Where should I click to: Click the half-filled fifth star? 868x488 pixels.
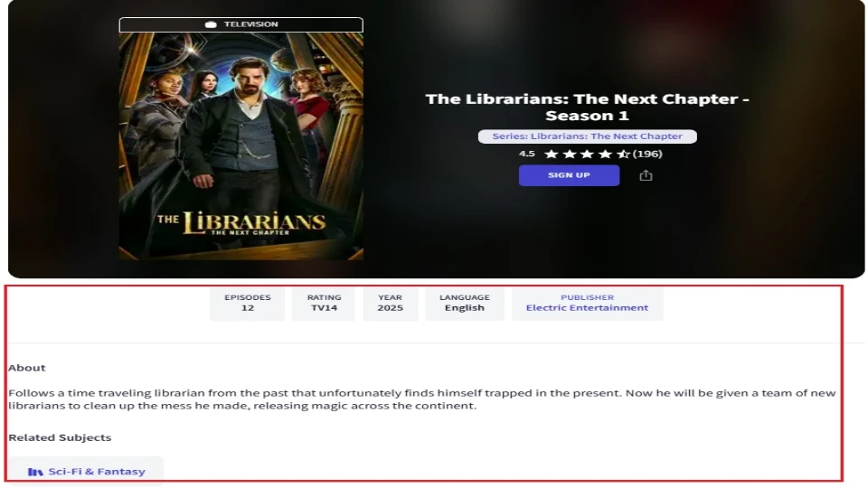[623, 154]
